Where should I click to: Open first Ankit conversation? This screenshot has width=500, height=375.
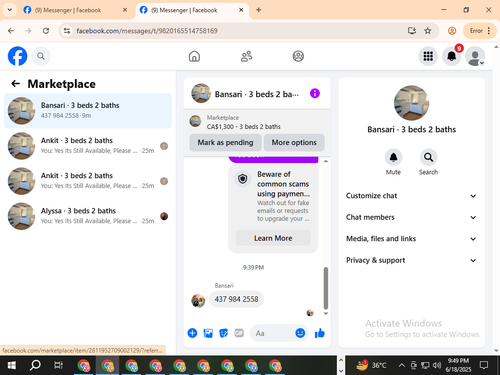(88, 146)
